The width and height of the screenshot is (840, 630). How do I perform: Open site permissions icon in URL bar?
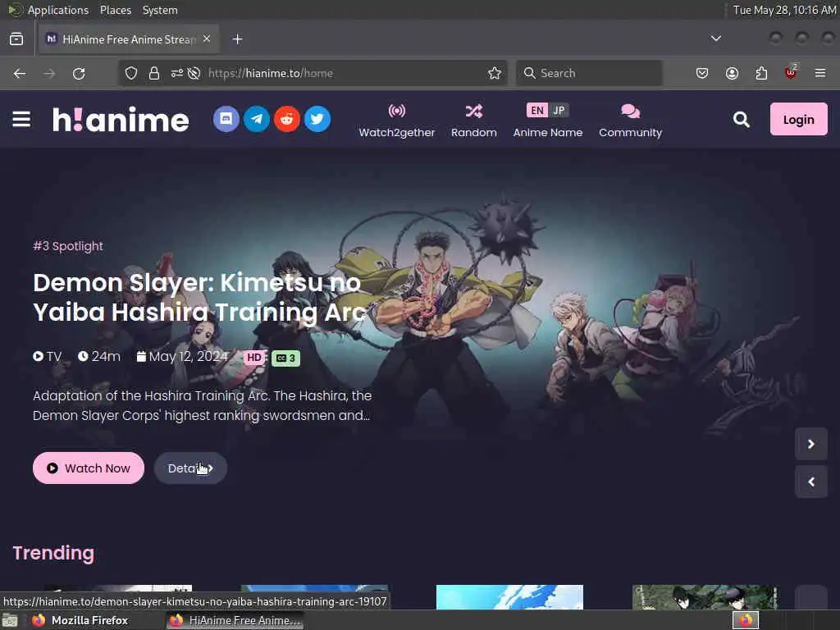(177, 73)
